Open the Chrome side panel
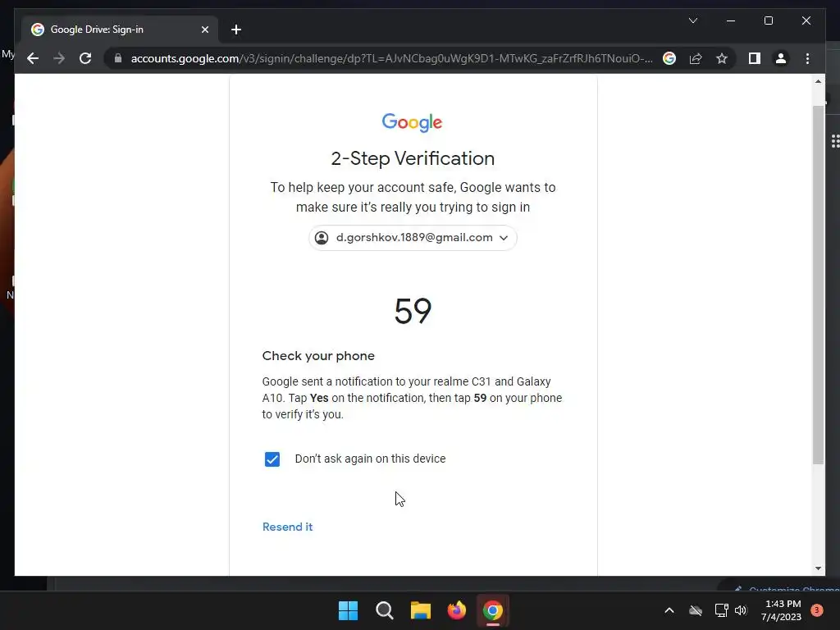 (755, 58)
